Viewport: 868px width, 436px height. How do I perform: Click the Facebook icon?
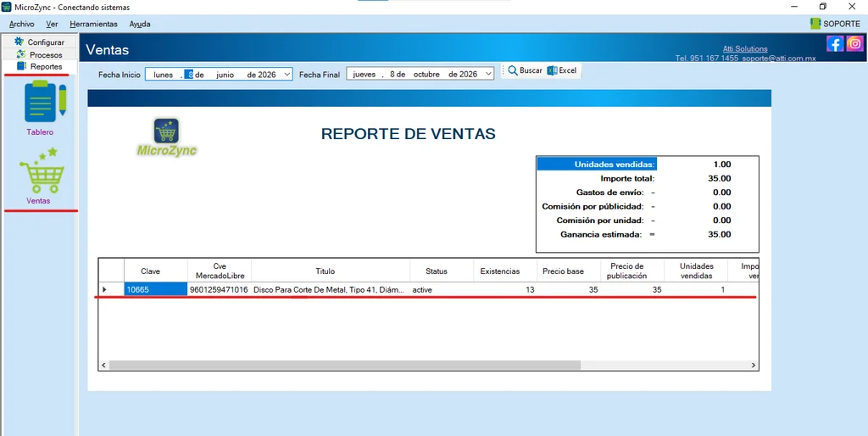coord(835,43)
